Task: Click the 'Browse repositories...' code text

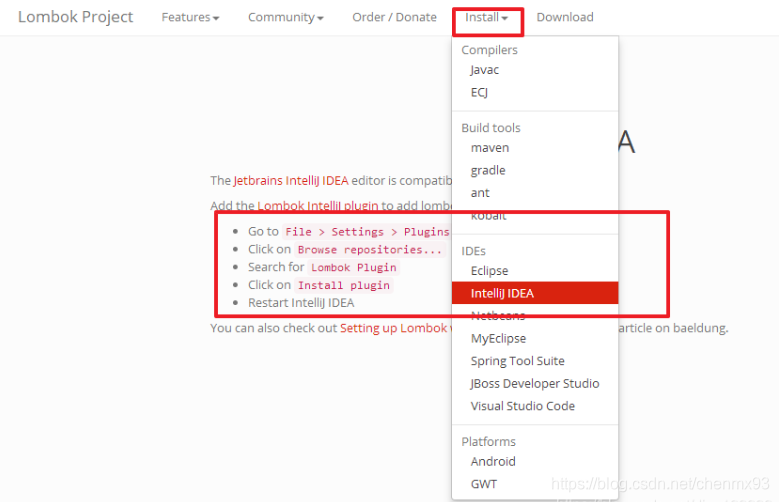Action: pyautogui.click(x=370, y=250)
